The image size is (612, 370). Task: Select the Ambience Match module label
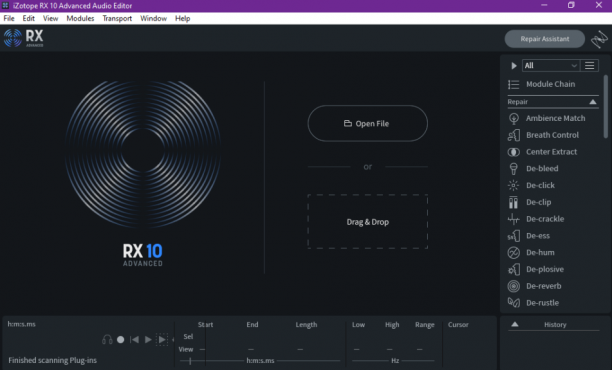tap(555, 118)
